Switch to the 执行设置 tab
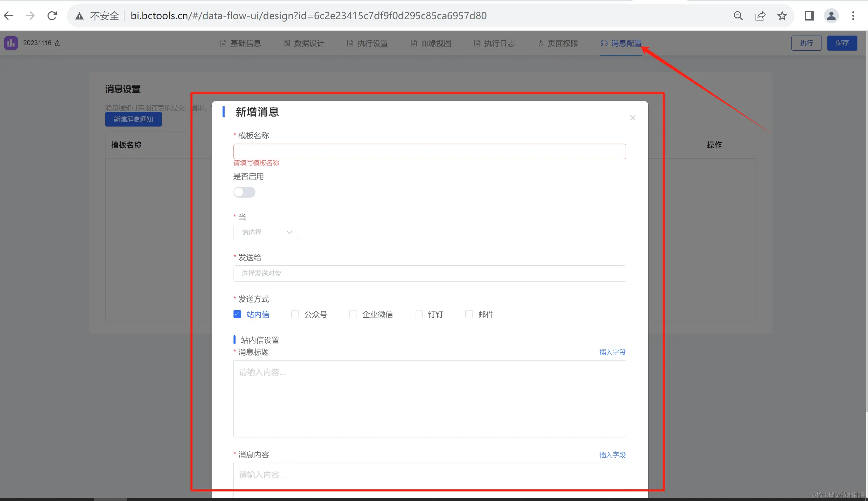868x501 pixels. coord(367,43)
